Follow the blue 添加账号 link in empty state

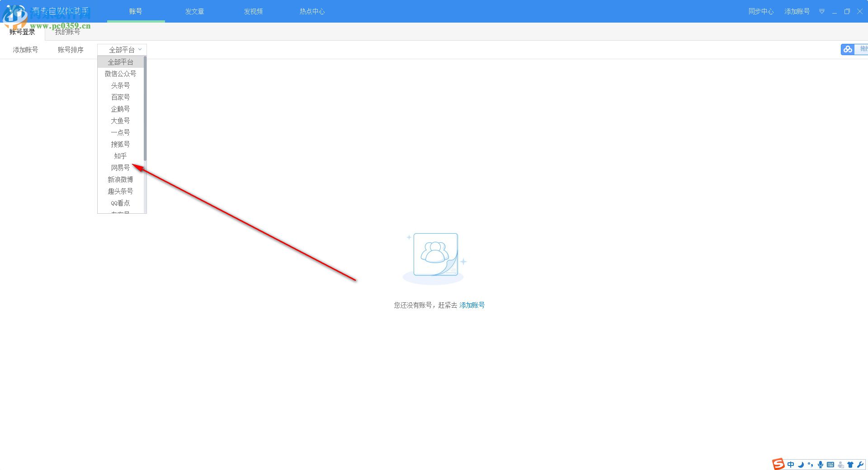coord(472,305)
